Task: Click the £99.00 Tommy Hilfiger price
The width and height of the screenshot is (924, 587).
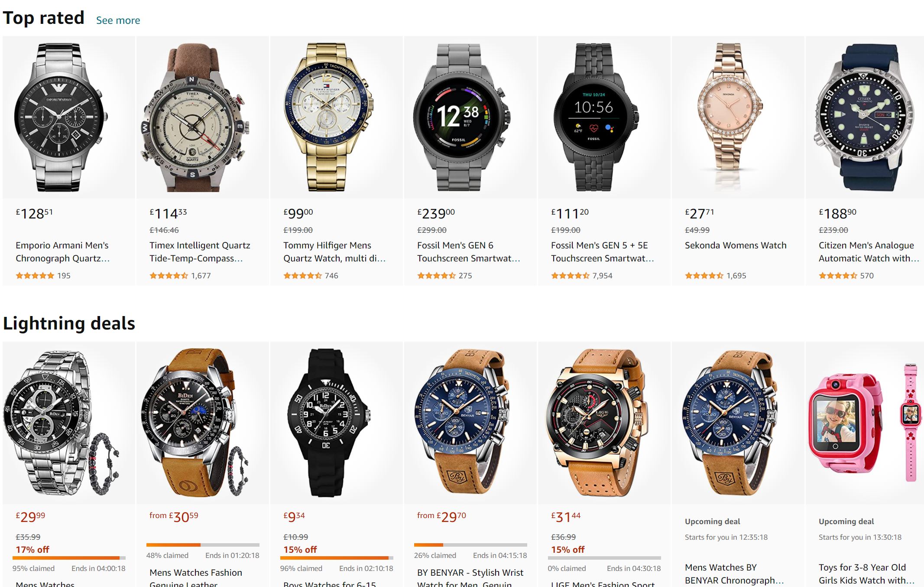Action: [298, 213]
